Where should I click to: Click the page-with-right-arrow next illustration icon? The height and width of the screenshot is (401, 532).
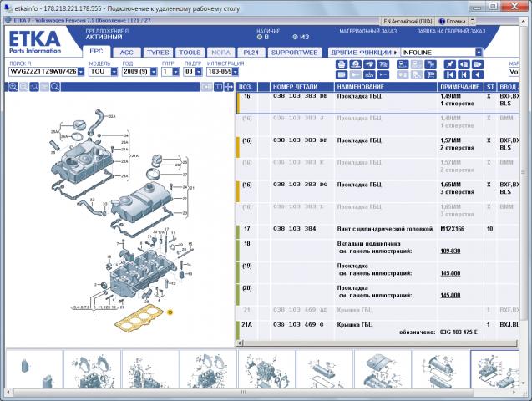pos(478,64)
